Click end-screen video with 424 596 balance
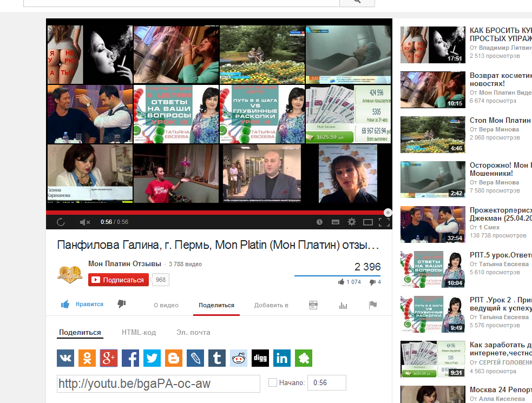This screenshot has width=532, height=403. [349, 114]
